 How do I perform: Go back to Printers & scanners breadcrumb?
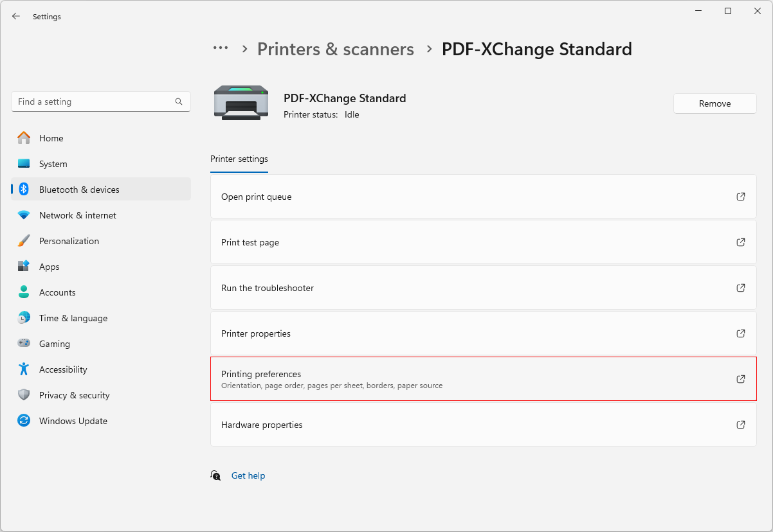point(336,49)
